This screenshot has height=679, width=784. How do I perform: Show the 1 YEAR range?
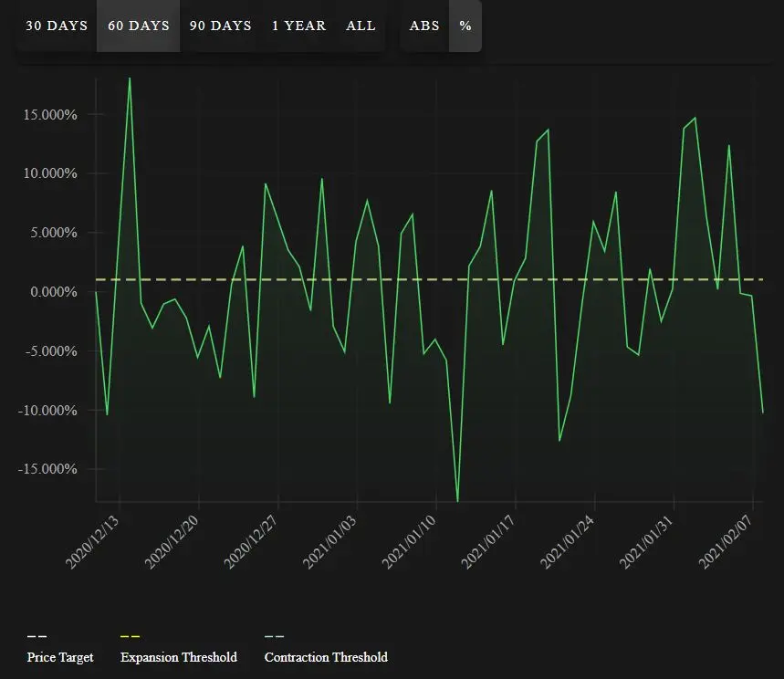tap(298, 26)
